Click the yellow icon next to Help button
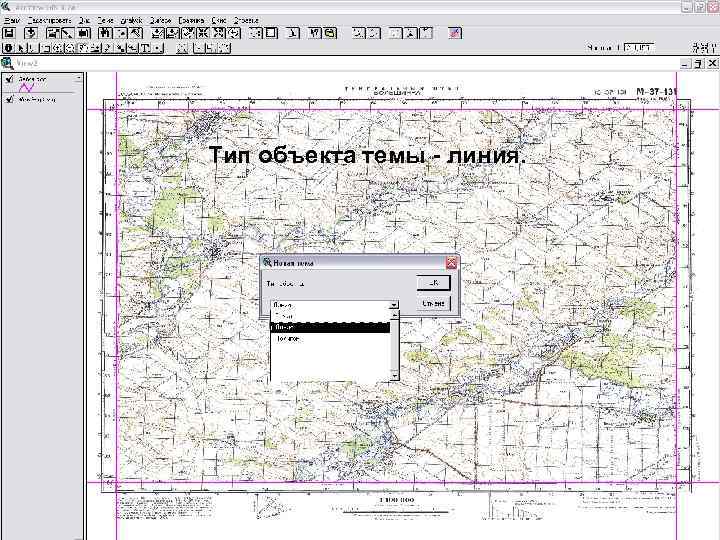The width and height of the screenshot is (720, 540). (x=330, y=33)
